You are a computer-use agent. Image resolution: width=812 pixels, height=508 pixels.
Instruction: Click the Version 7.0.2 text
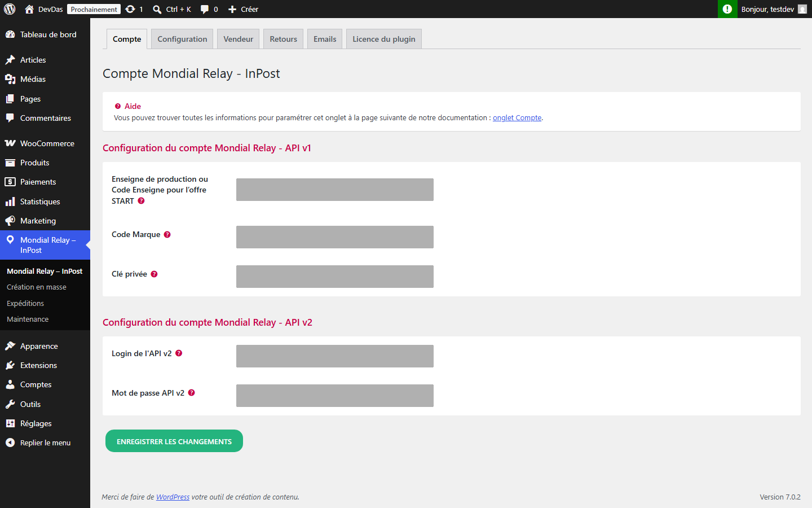(780, 497)
